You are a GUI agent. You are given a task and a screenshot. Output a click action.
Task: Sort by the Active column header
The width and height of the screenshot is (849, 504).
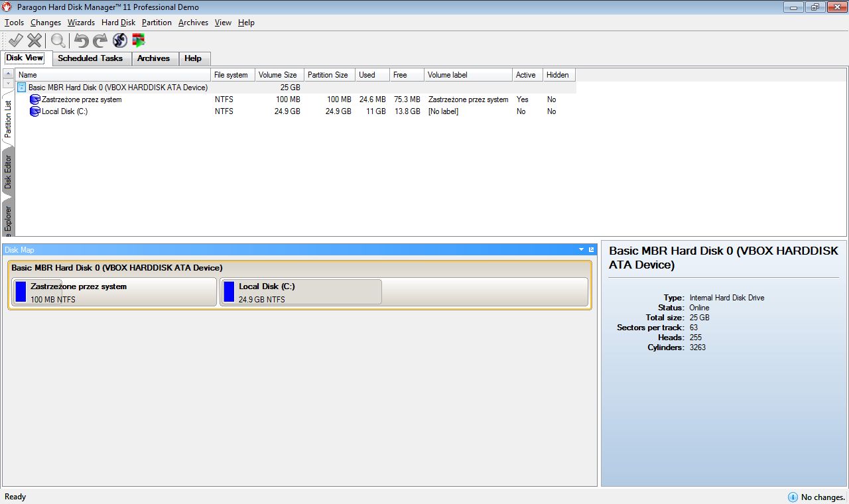coord(527,75)
